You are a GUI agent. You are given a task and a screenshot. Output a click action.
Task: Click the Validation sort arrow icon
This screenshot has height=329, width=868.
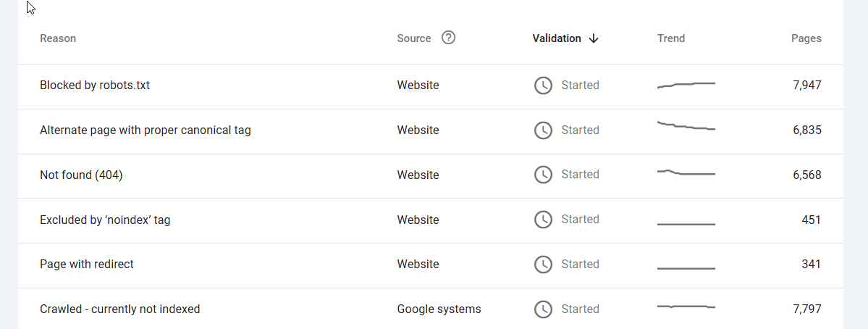[594, 38]
